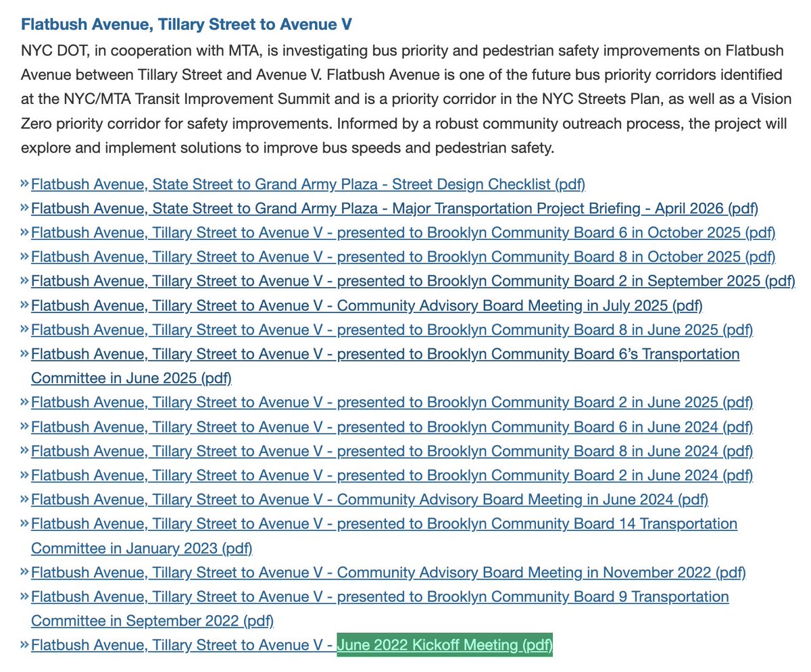Image resolution: width=811 pixels, height=672 pixels.
Task: Open Brooklyn Community Board 6 June 2024 pdf
Action: 392,427
